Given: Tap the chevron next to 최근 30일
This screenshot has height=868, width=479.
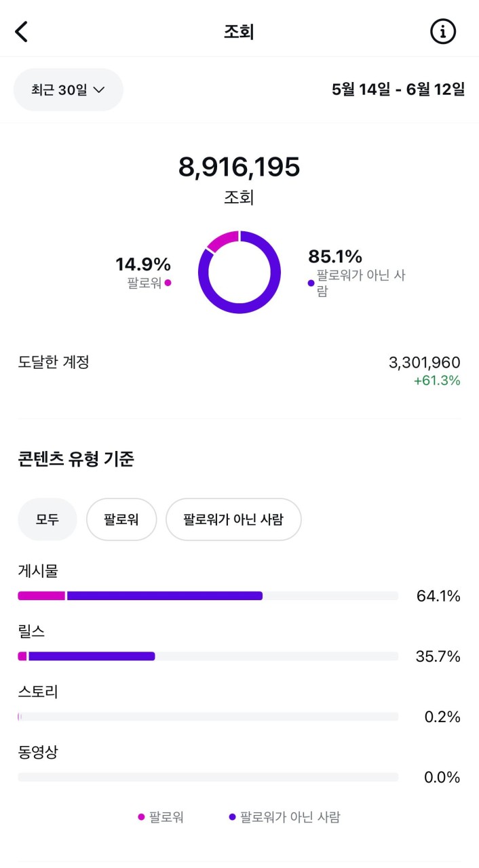Looking at the screenshot, I should (x=99, y=90).
